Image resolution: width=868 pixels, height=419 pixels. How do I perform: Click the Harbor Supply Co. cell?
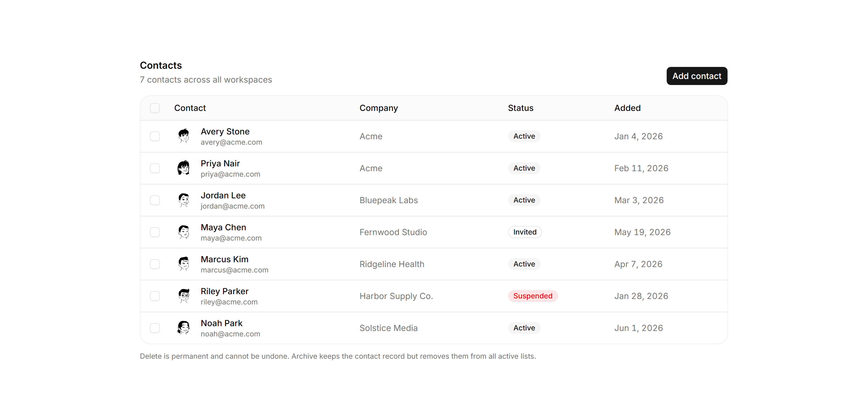coord(396,296)
